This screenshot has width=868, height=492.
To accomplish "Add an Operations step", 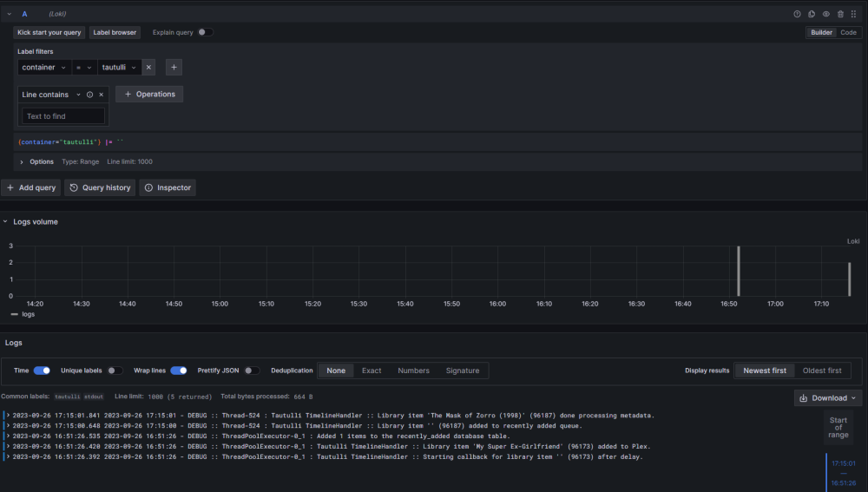I will click(149, 94).
